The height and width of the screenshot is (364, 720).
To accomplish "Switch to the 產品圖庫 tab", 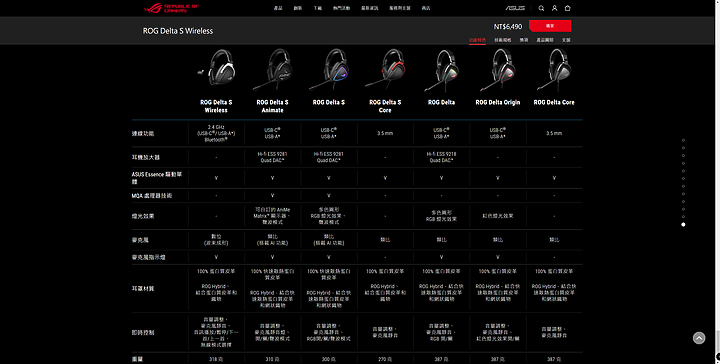I will 545,40.
